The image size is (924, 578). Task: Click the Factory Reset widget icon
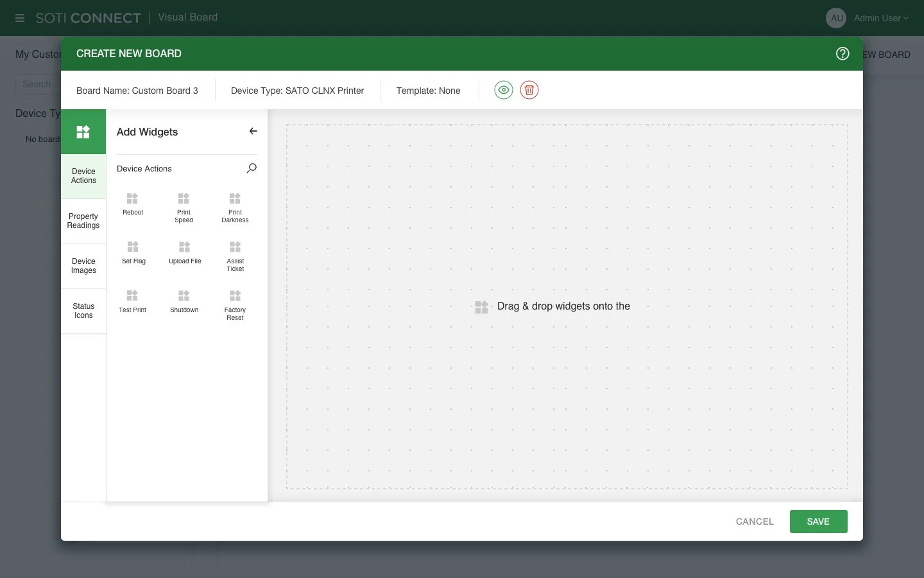[x=234, y=295]
